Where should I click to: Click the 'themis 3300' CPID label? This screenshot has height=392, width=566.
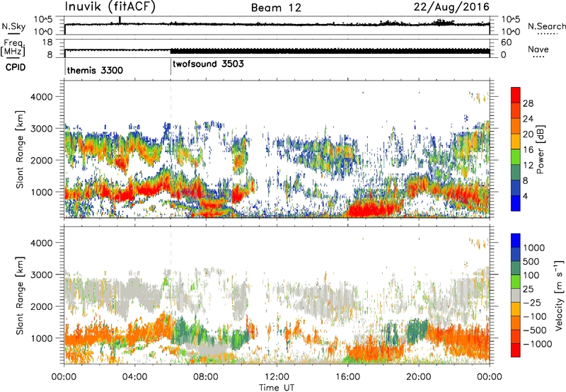(95, 70)
